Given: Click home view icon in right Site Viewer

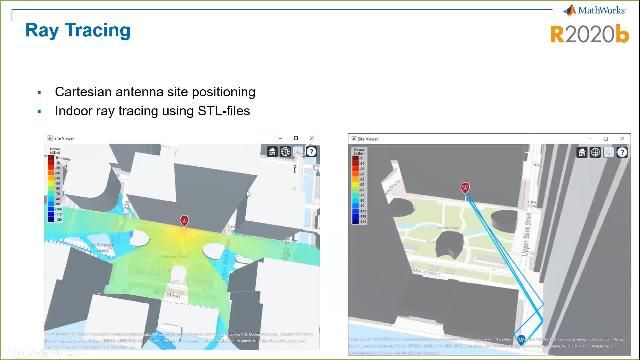Looking at the screenshot, I should [x=582, y=152].
